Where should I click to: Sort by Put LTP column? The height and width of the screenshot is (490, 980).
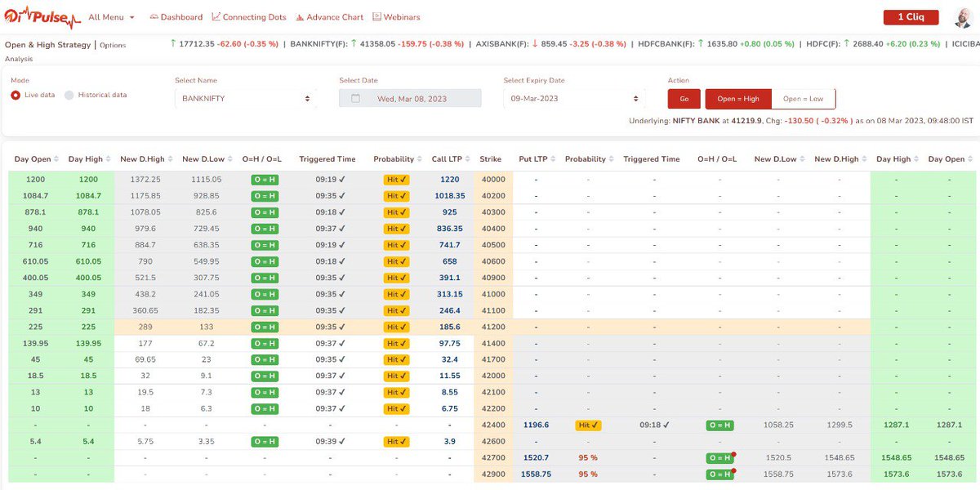click(x=536, y=158)
